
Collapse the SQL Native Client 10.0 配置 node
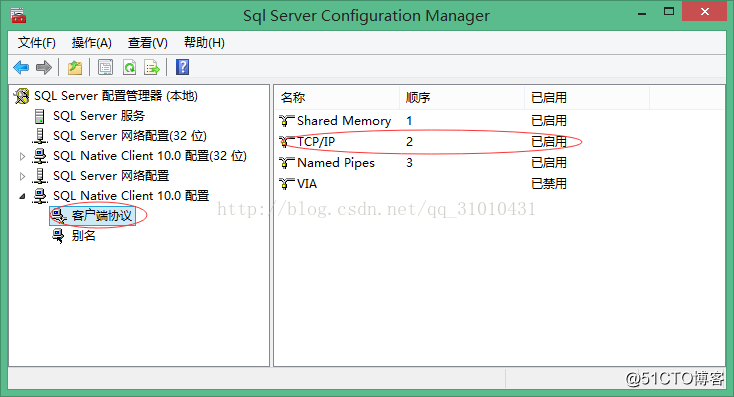coord(22,196)
